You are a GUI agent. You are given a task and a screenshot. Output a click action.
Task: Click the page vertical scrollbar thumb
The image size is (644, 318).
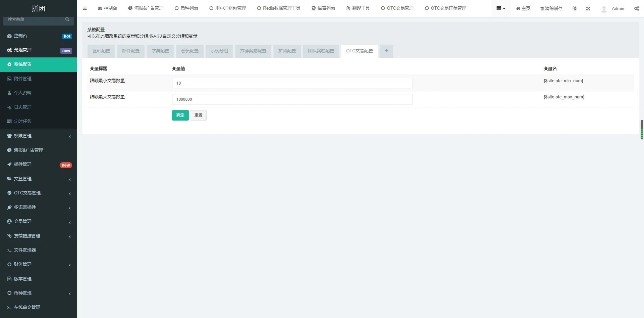(642, 129)
